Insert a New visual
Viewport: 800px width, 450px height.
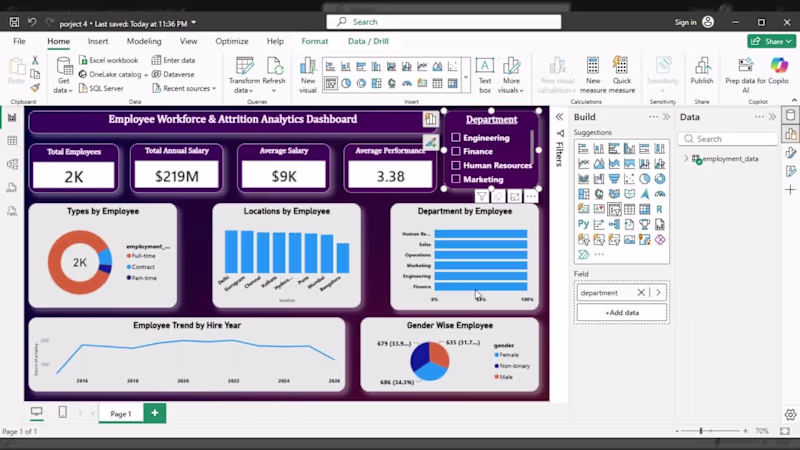click(308, 75)
